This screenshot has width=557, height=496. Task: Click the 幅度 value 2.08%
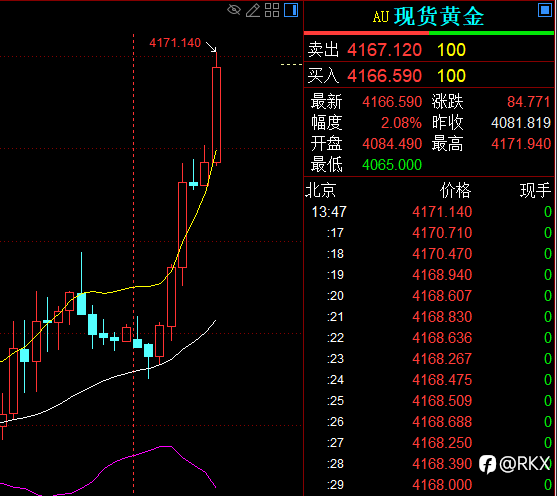click(401, 123)
